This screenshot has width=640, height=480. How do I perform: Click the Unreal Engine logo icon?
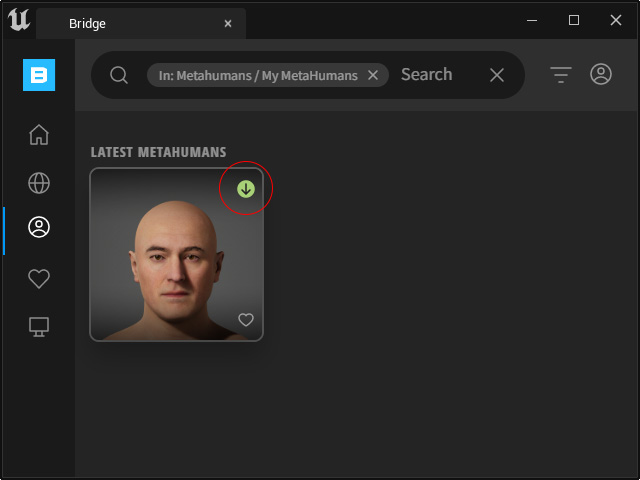click(19, 20)
